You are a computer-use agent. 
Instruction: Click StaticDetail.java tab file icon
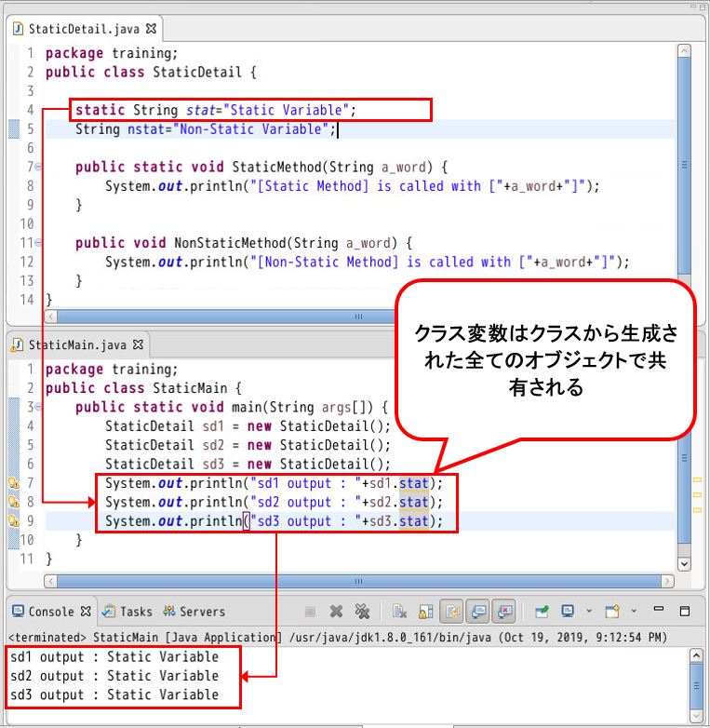18,29
